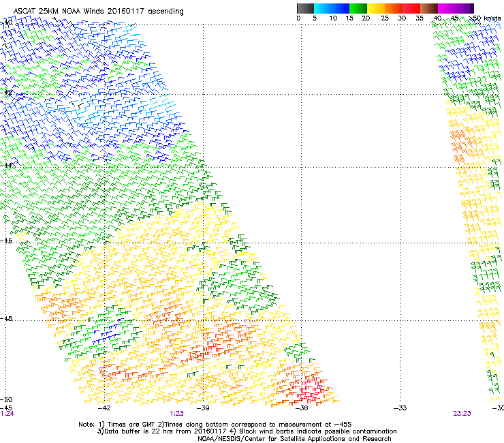Select the '-33' longitude axis label

[x=400, y=408]
